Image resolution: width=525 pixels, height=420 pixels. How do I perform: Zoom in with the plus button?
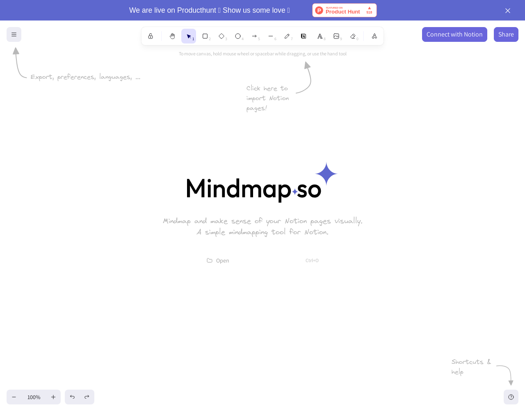(53, 397)
